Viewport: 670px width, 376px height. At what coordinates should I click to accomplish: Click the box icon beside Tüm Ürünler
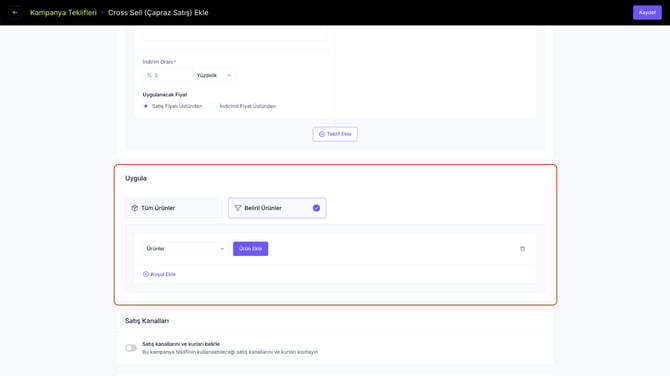(135, 208)
